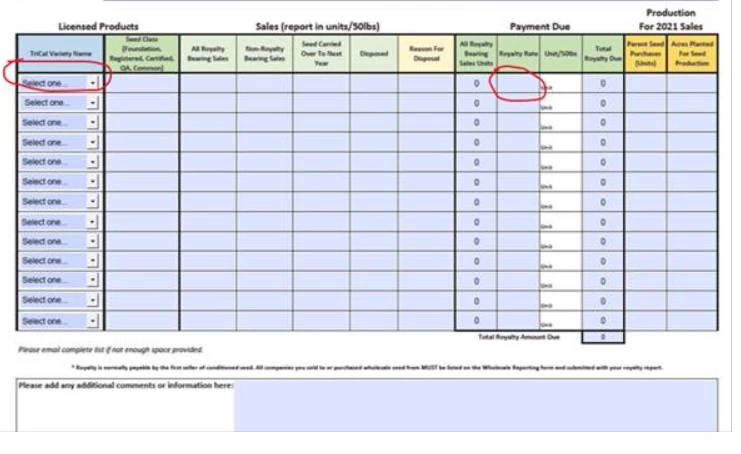
Task: Click the Reason For Disposal header
Action: 426,53
